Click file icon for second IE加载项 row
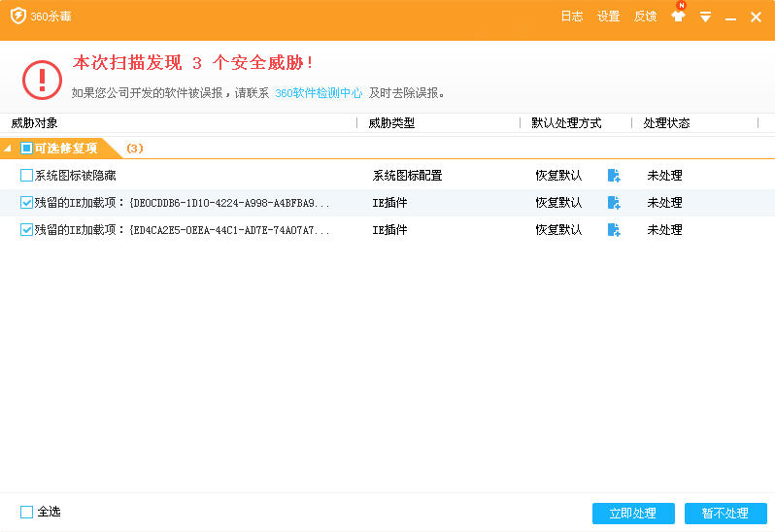 point(614,230)
